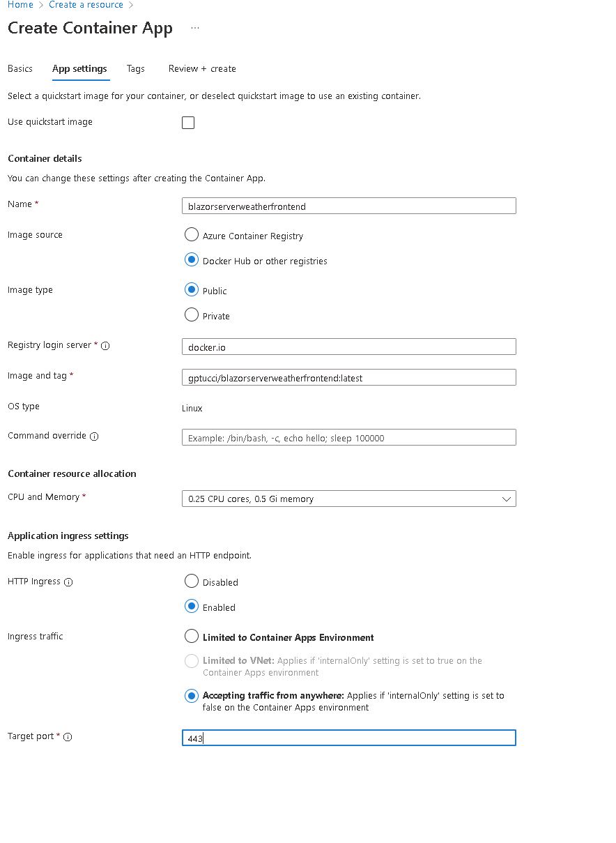Click the Registry login server info icon

[106, 346]
